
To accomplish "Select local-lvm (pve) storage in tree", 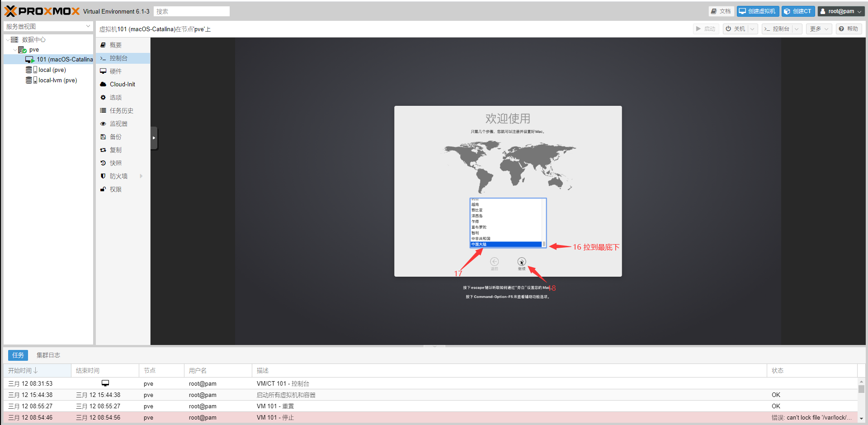I will tap(57, 80).
